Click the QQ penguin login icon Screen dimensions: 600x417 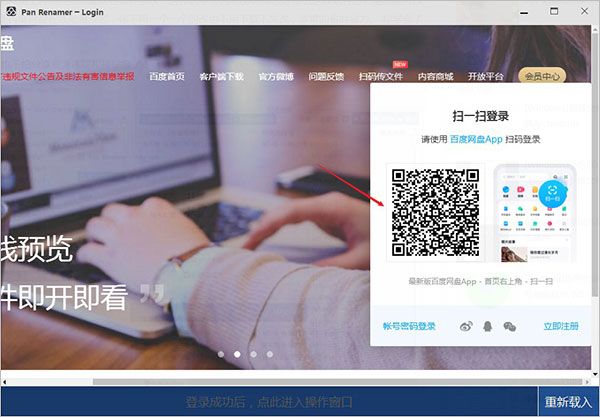click(488, 326)
